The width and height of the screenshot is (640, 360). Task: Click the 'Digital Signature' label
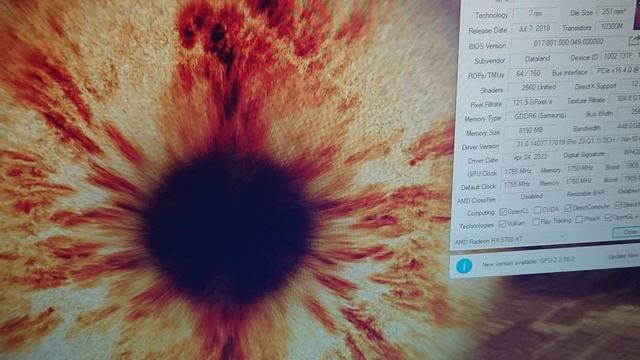(x=584, y=155)
